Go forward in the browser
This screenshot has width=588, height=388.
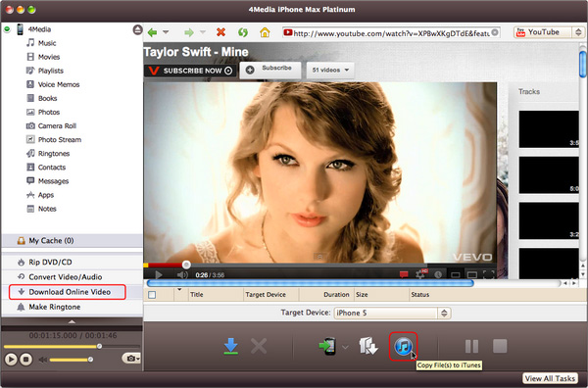[188, 32]
